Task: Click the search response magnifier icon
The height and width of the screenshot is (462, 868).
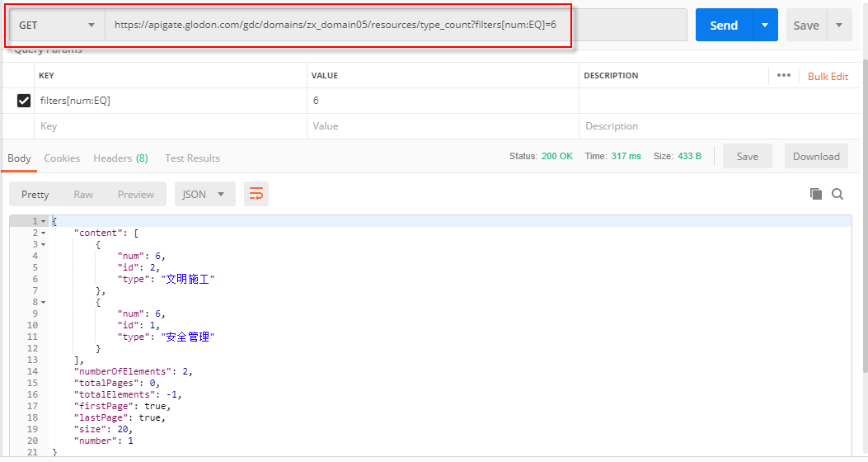Action: coord(838,194)
